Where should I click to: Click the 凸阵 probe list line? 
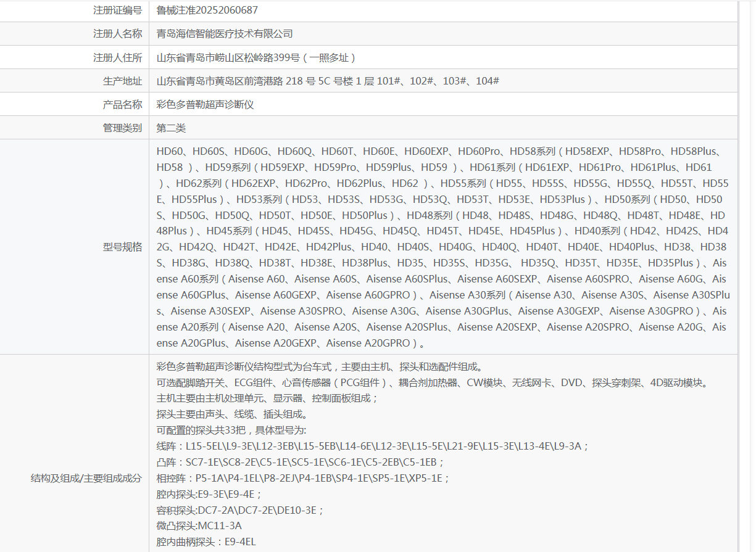301,463
